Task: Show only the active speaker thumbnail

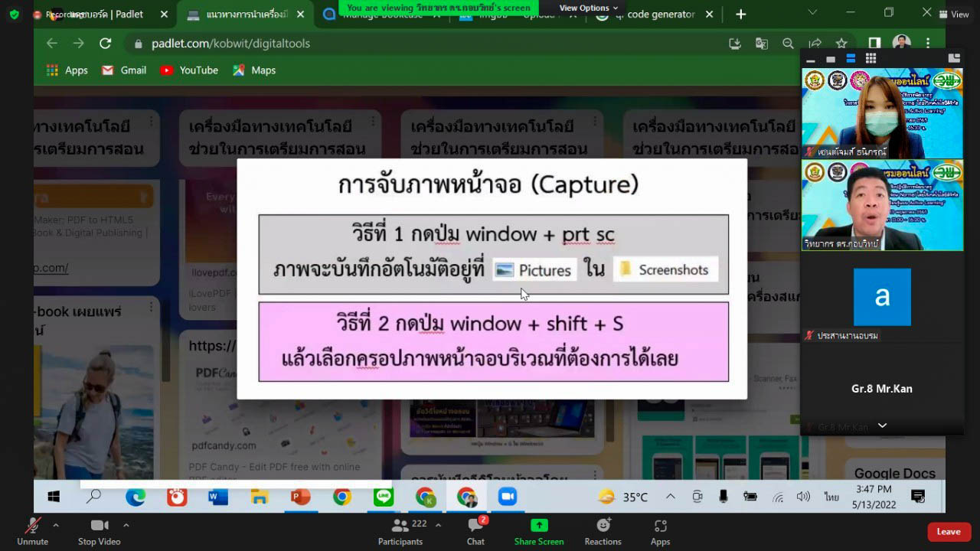Action: (x=831, y=59)
